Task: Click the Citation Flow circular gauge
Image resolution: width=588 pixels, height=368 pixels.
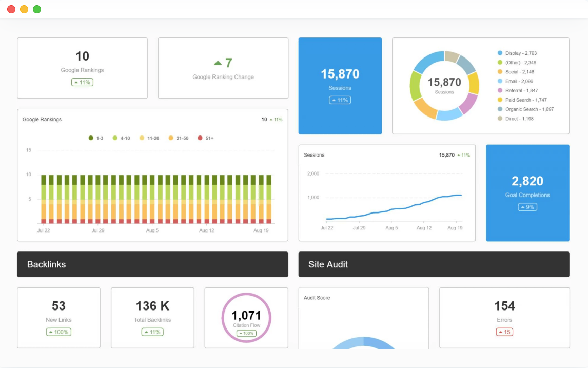Action: coord(246,318)
